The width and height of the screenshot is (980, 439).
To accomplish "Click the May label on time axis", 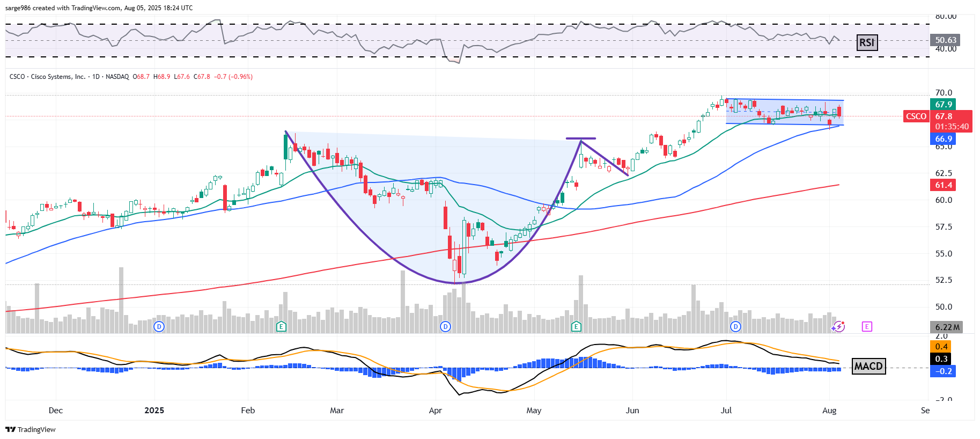I will pos(534,411).
